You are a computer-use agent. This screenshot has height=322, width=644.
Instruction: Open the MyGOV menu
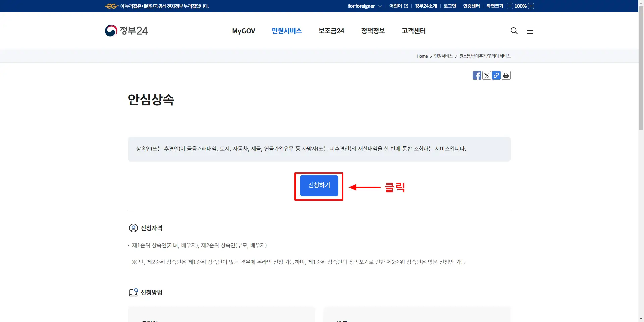[x=244, y=31]
